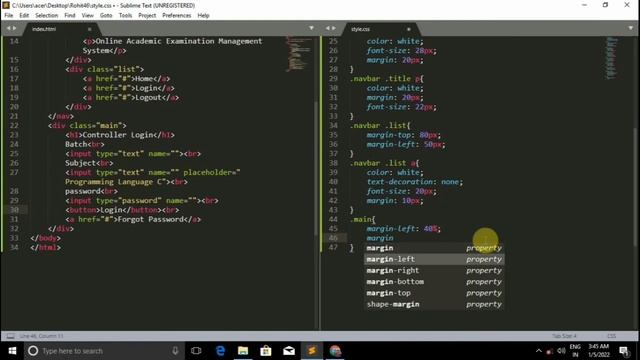Screen dimensions: 640x360
Task: Open the Edit menu
Action: coord(24,16)
